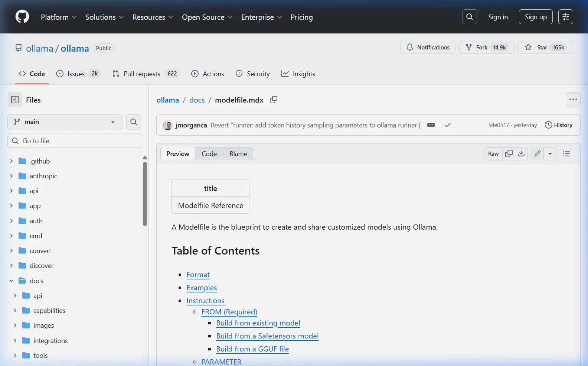The image size is (588, 366).
Task: Copy the file path icon next to modelfile.mdx
Action: click(x=274, y=100)
